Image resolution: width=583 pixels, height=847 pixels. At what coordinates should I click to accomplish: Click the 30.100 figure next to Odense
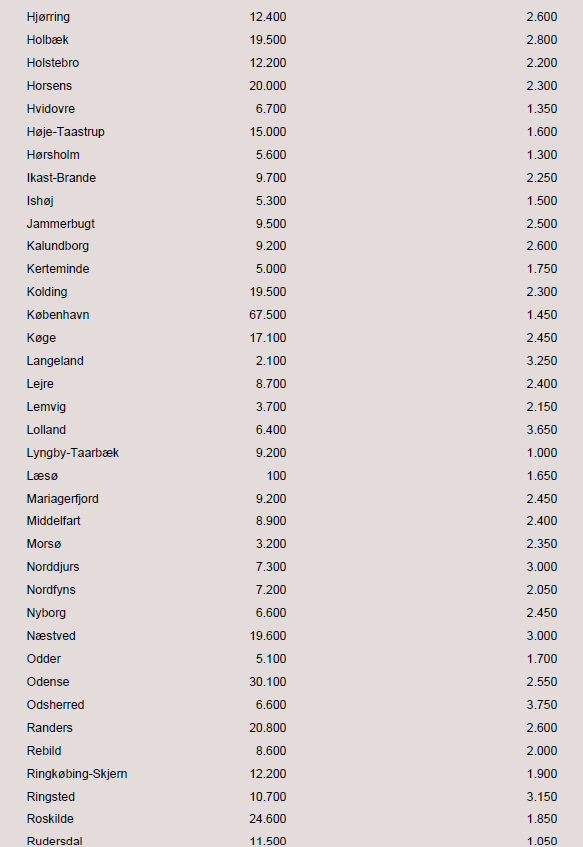click(268, 682)
